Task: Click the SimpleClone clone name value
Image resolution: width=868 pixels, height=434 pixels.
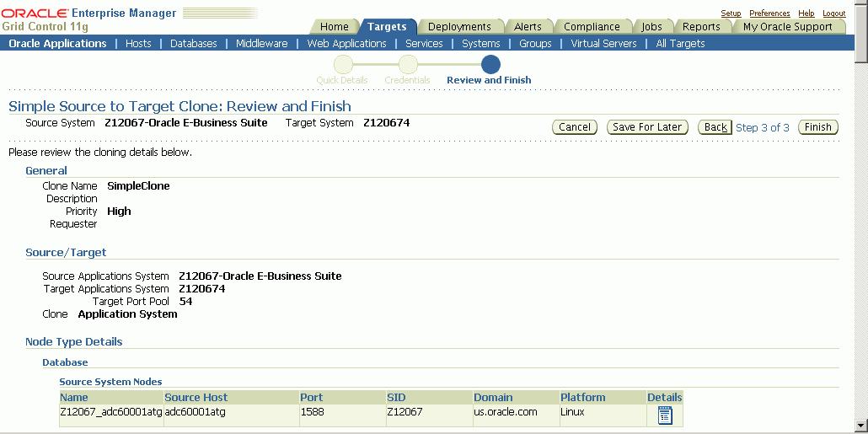Action: pyautogui.click(x=138, y=186)
